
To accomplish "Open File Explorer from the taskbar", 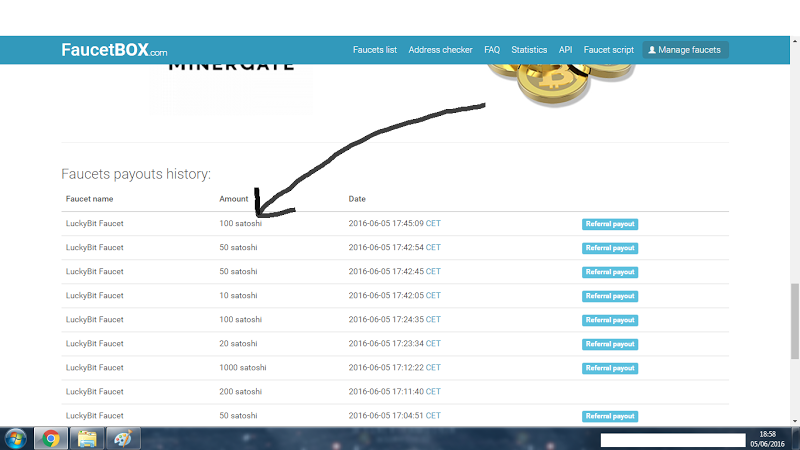I will coord(88,438).
